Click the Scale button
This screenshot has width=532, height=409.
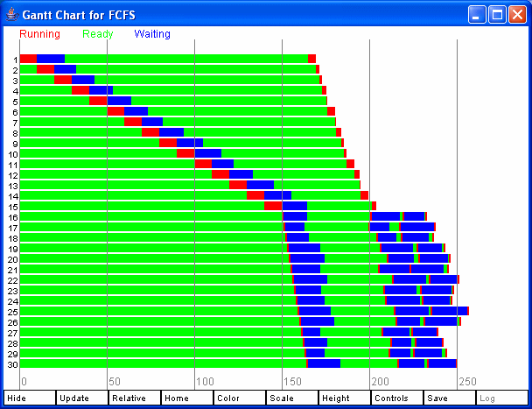click(292, 398)
